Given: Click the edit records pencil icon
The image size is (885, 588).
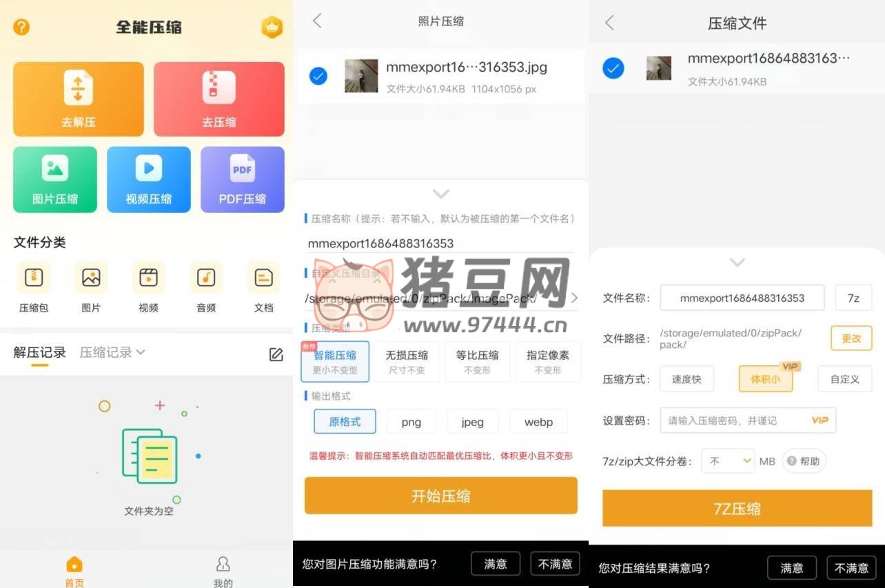Looking at the screenshot, I should [x=276, y=354].
